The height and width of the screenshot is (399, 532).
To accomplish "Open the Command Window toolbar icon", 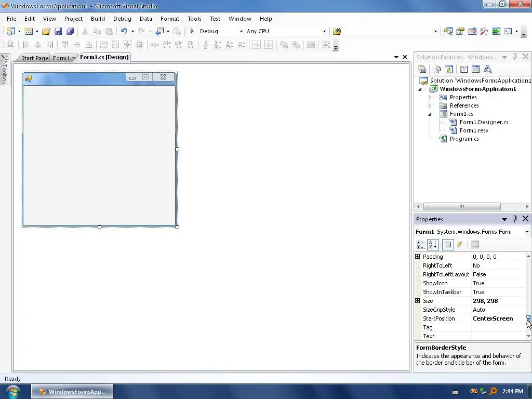I will [508, 31].
